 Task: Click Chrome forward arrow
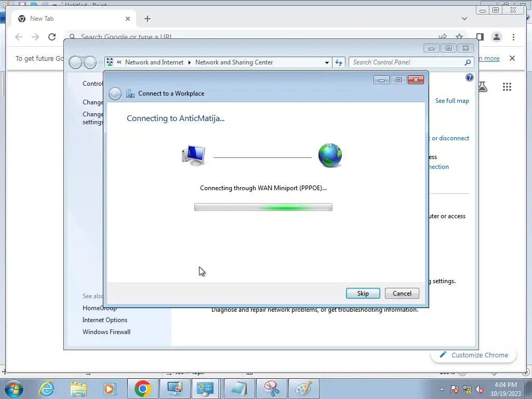click(35, 37)
